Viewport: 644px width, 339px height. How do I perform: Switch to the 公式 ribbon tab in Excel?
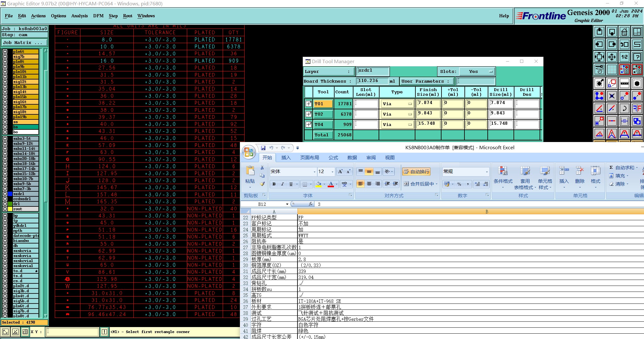tap(333, 157)
